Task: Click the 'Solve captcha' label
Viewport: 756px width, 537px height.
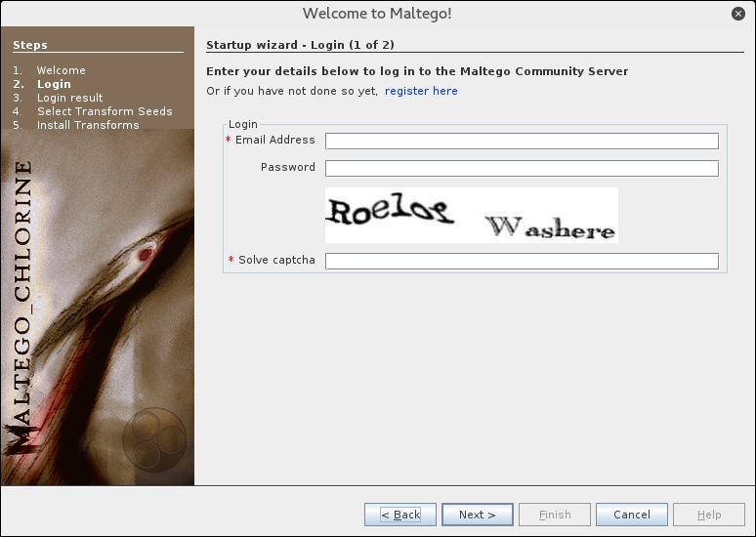Action: pos(276,260)
